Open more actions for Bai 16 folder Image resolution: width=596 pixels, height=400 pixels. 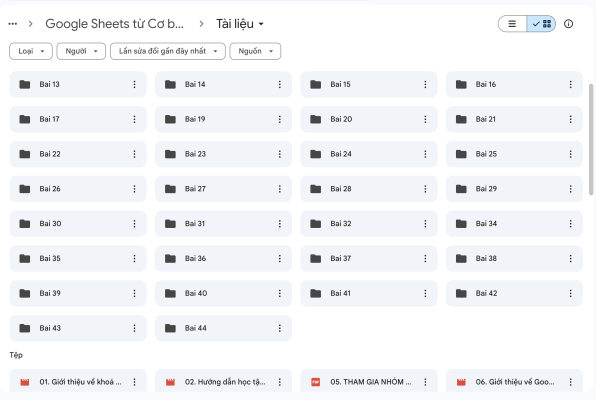point(570,84)
